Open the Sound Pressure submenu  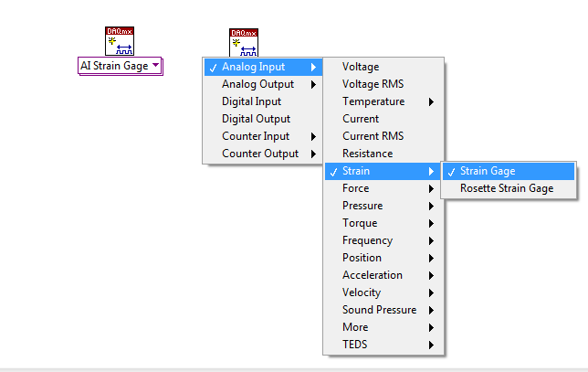point(379,310)
